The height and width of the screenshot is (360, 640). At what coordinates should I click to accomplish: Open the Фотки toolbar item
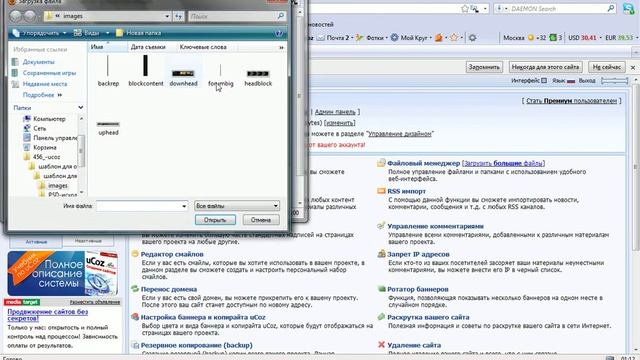371,38
